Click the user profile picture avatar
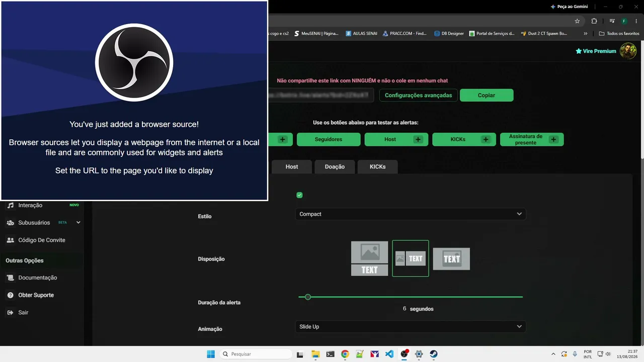The width and height of the screenshot is (644, 362). pyautogui.click(x=628, y=51)
